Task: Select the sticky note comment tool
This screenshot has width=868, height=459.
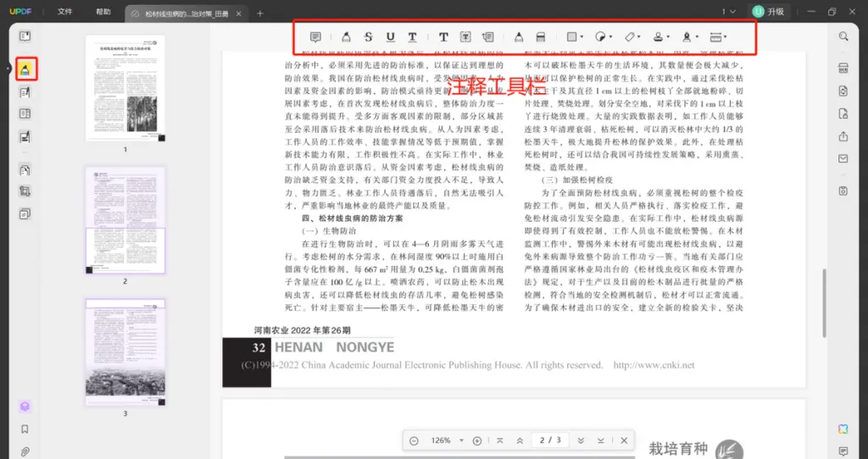Action: point(315,37)
